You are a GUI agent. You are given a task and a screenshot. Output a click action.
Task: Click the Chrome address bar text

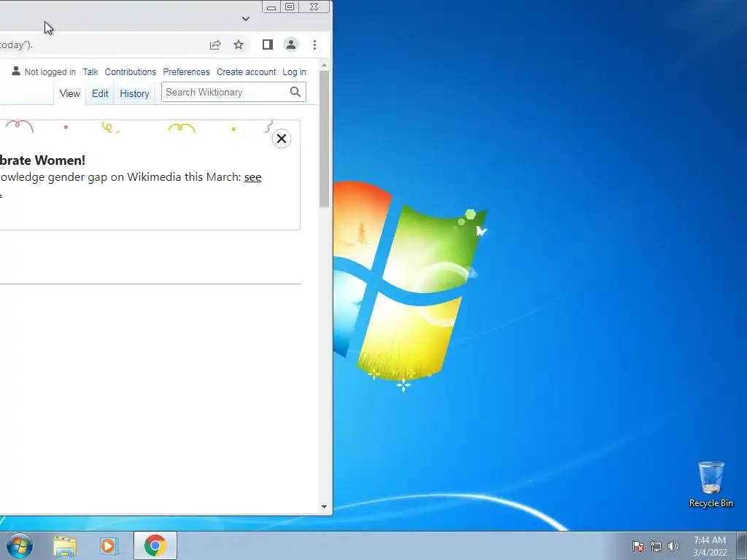coord(17,44)
